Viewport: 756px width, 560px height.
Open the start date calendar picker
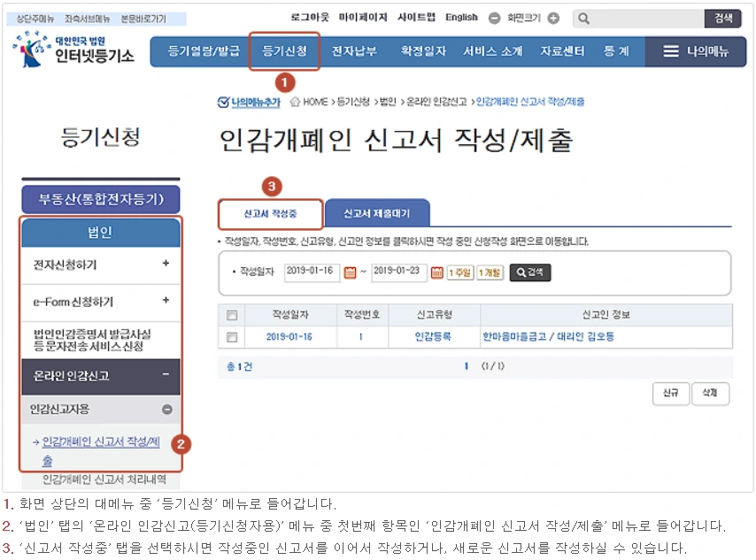pos(351,274)
